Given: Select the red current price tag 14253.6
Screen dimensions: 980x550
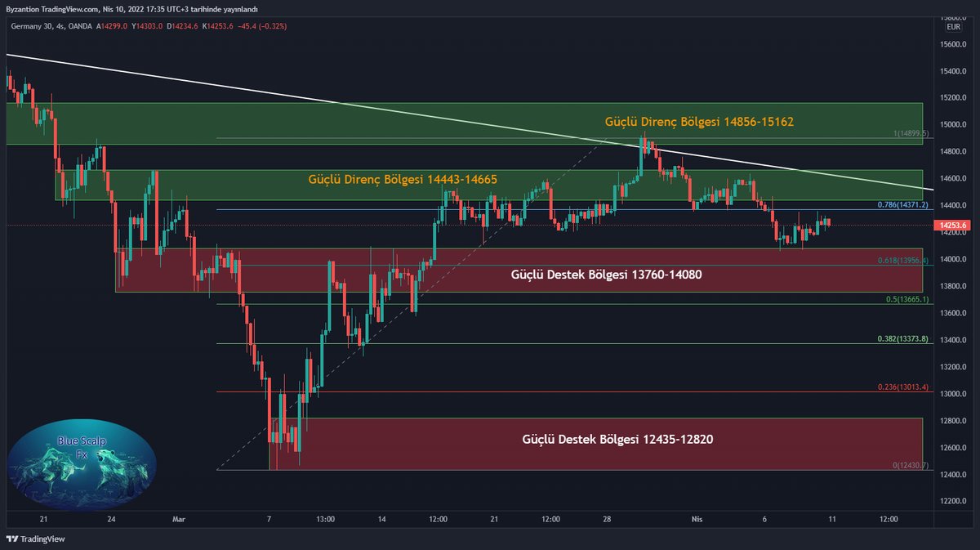Looking at the screenshot, I should pos(952,223).
